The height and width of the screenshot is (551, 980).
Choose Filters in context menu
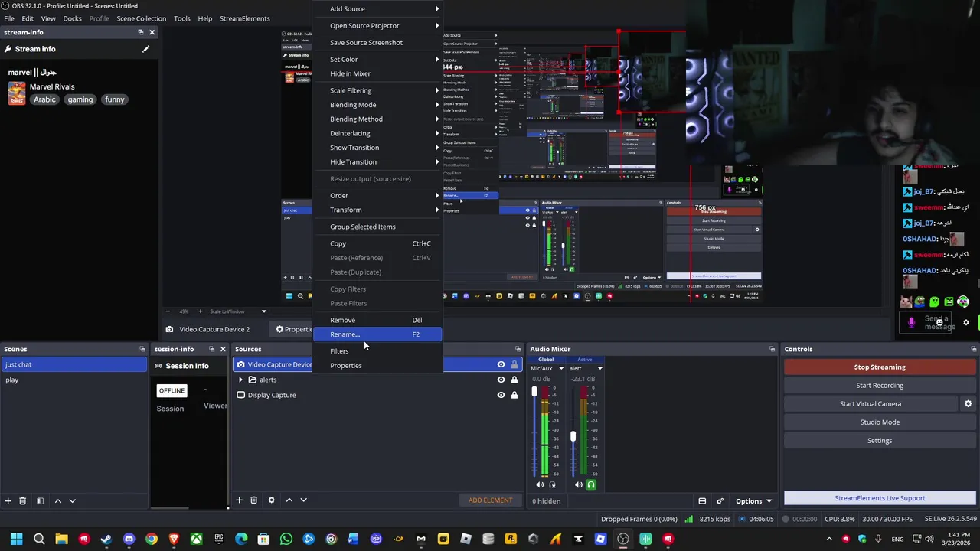click(x=377, y=351)
